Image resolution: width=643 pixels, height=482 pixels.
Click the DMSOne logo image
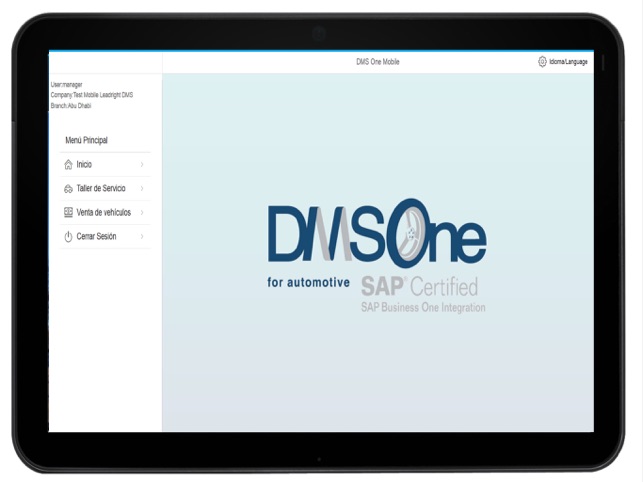point(377,233)
